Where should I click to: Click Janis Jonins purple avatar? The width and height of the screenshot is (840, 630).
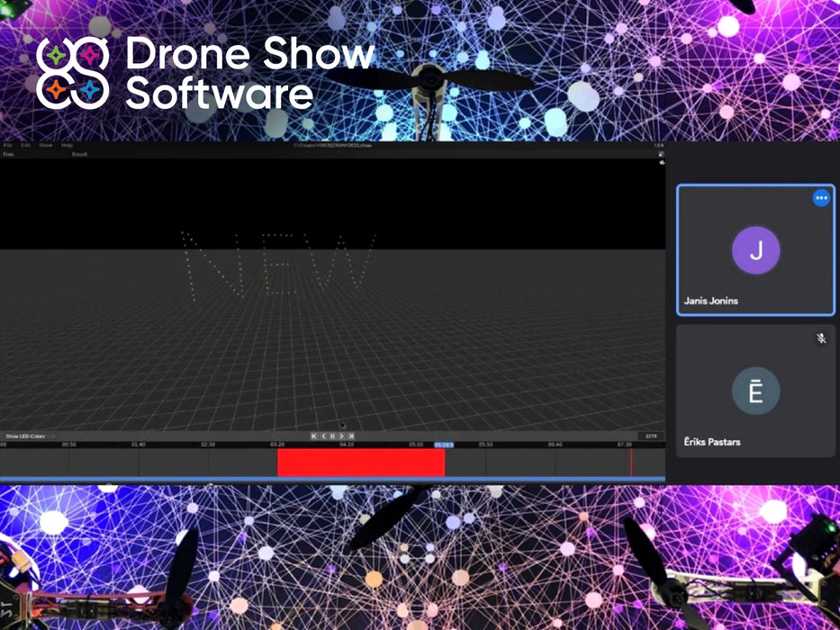(755, 250)
